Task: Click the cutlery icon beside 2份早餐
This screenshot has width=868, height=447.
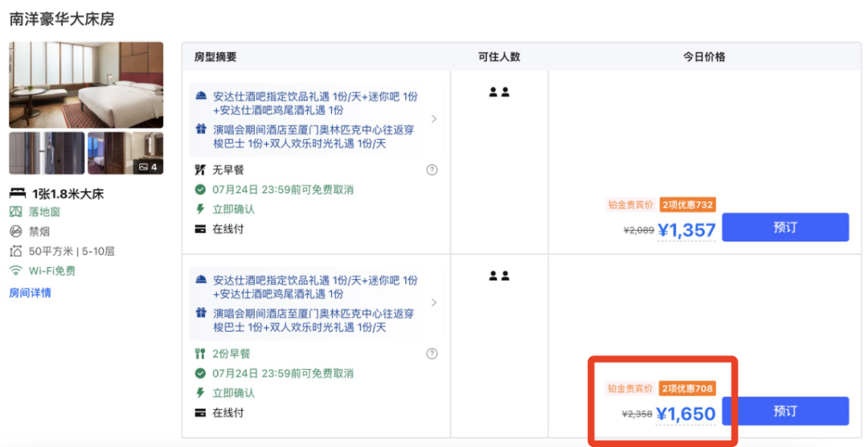Action: [200, 354]
